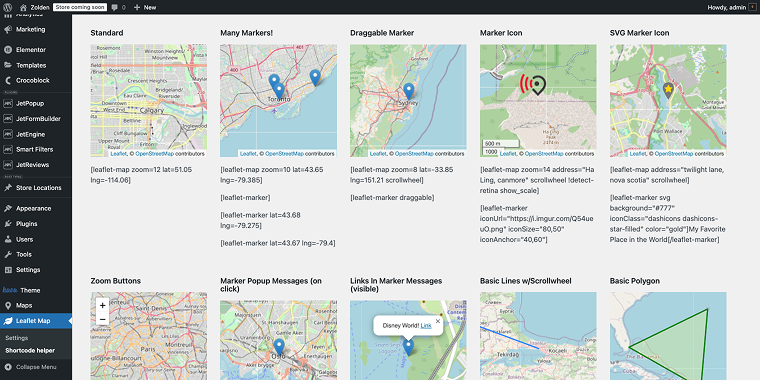The height and width of the screenshot is (380, 760).
Task: Click the Disney World popup marker pin
Action: coord(409,347)
